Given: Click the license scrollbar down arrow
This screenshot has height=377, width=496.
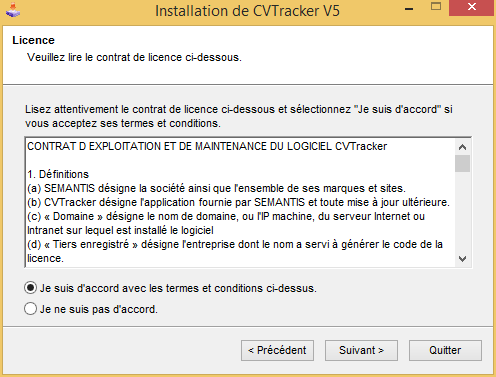Looking at the screenshot, I should (462, 259).
